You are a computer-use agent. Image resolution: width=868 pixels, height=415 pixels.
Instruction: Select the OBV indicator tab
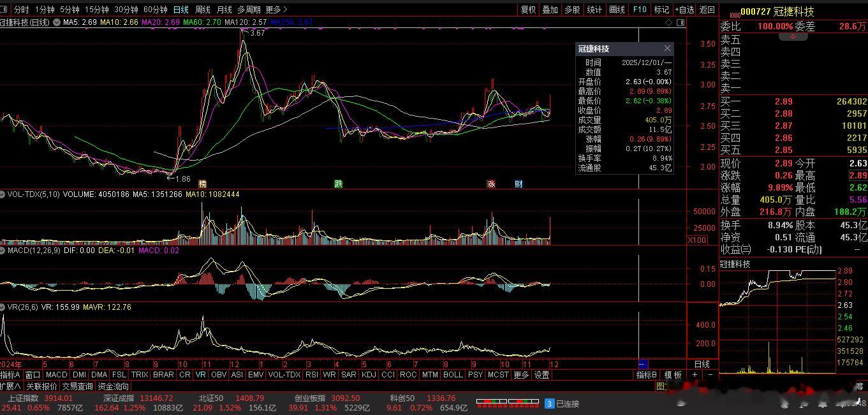[x=218, y=375]
